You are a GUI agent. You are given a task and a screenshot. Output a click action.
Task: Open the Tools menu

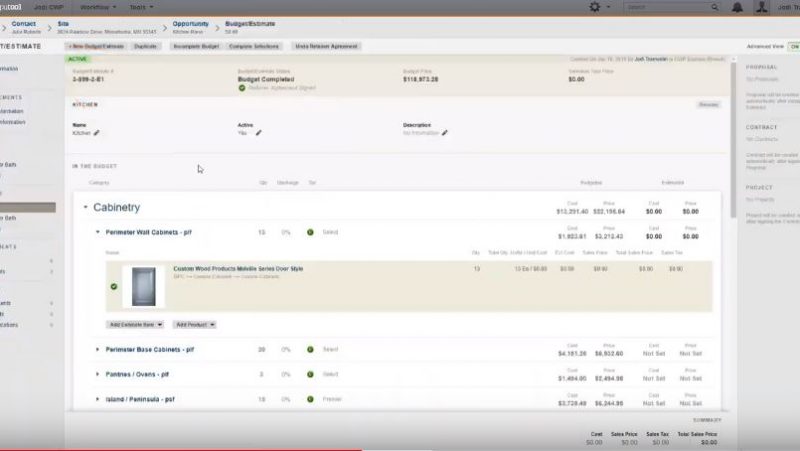tap(141, 7)
